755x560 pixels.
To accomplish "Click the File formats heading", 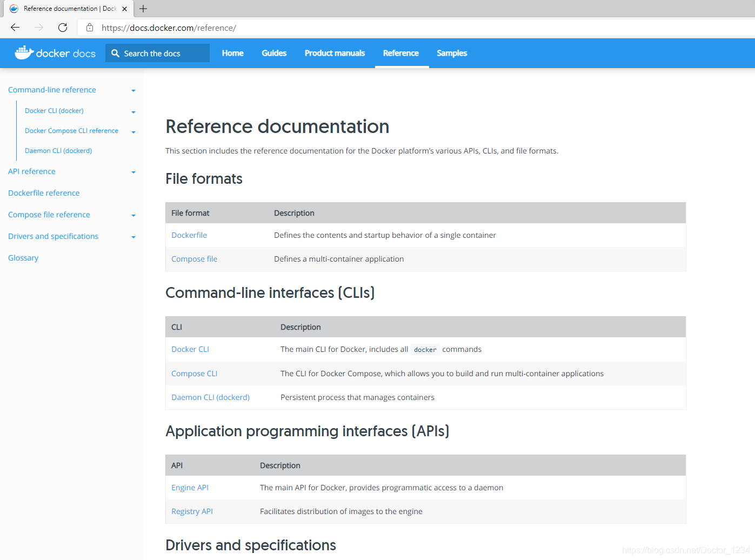I will tap(204, 179).
